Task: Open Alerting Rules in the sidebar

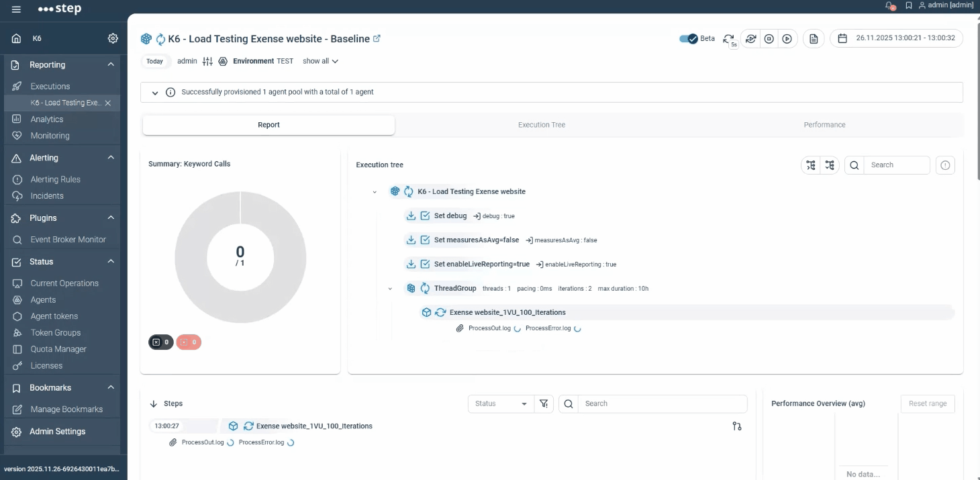Action: (x=55, y=179)
